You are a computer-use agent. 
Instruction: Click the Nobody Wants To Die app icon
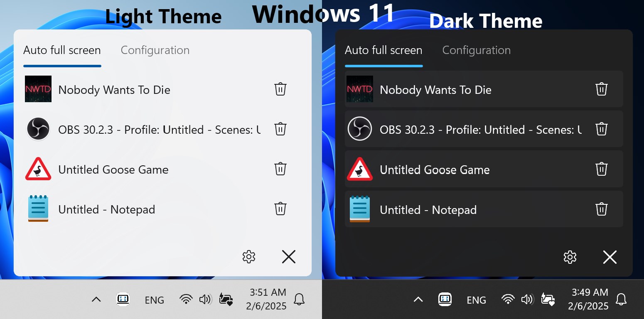[38, 89]
